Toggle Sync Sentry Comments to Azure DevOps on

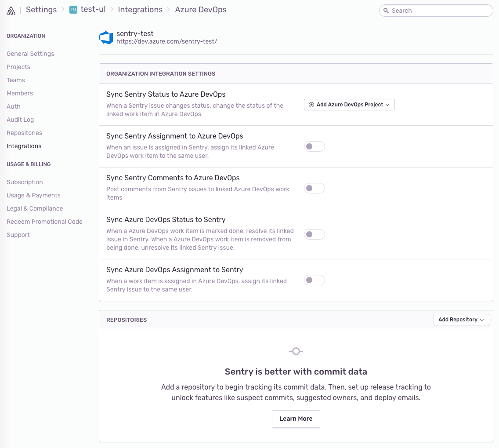tap(314, 188)
